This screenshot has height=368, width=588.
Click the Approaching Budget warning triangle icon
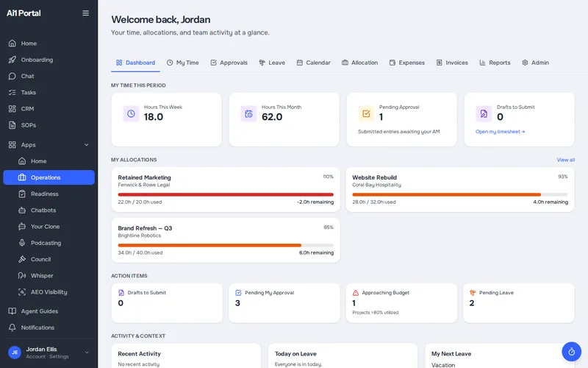(356, 292)
